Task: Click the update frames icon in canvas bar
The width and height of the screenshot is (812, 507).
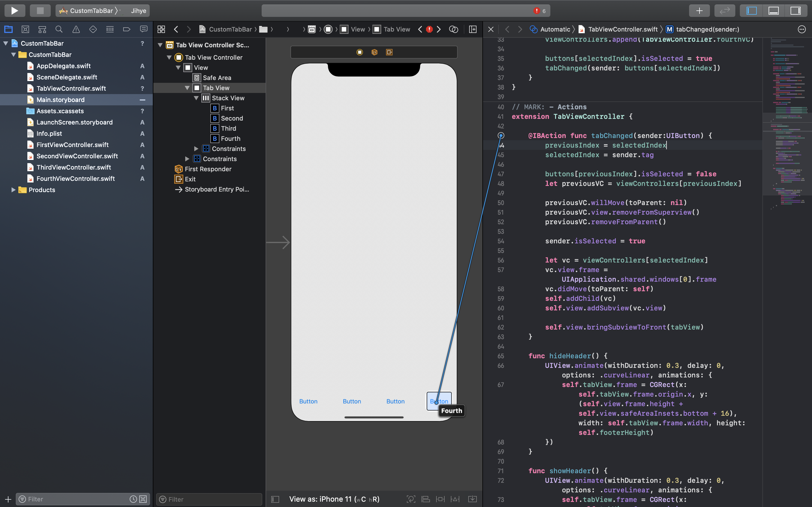Action: pyautogui.click(x=411, y=499)
